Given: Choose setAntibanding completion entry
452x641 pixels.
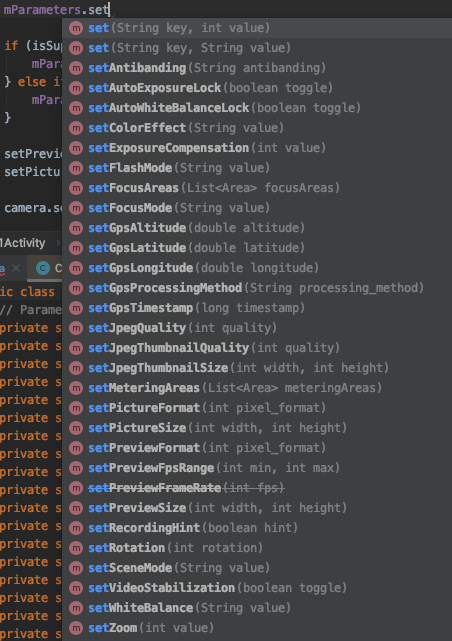Looking at the screenshot, I should pyautogui.click(x=257, y=68).
